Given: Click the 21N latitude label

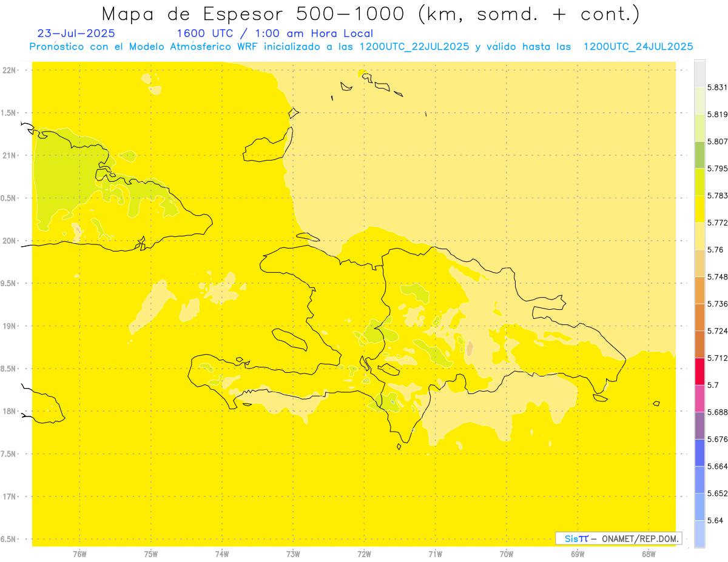Looking at the screenshot, I should tap(9, 155).
